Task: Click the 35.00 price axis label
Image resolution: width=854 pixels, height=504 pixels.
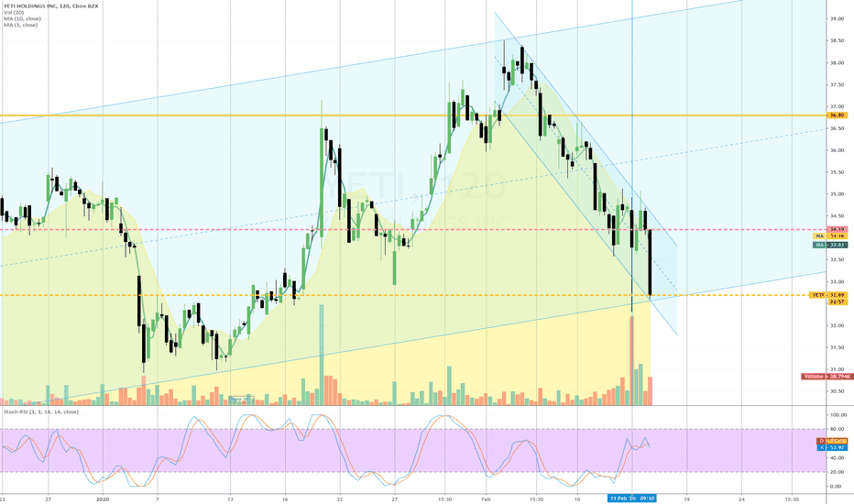Action: coord(837,194)
